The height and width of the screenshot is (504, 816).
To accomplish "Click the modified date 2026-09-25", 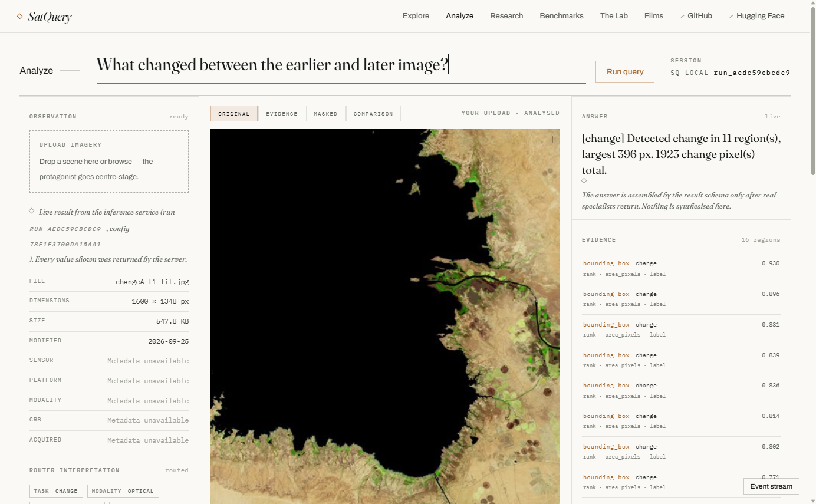I will point(169,341).
